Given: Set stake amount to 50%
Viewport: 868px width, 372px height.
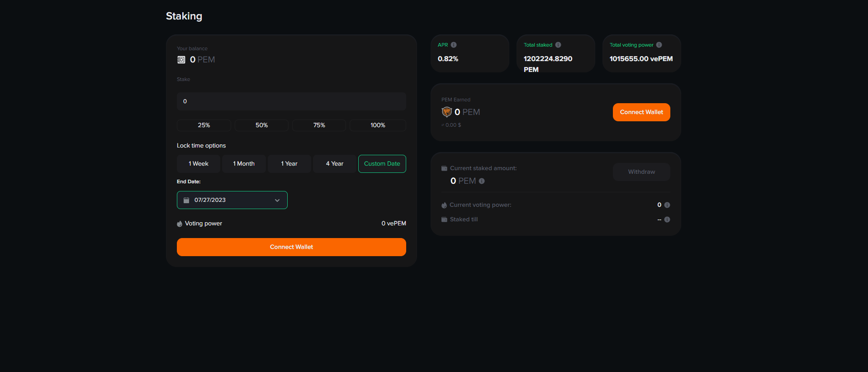Looking at the screenshot, I should point(261,125).
